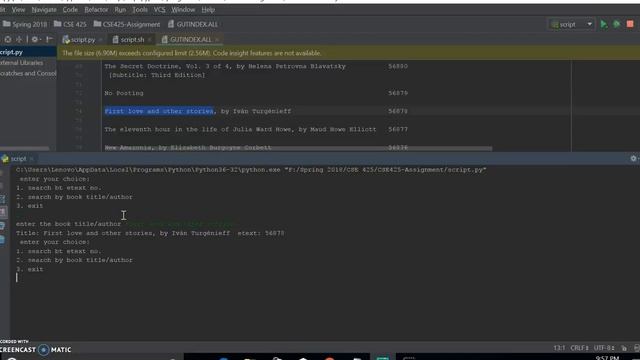
Task: Stop the running process with the red square
Action: [x=630, y=24]
